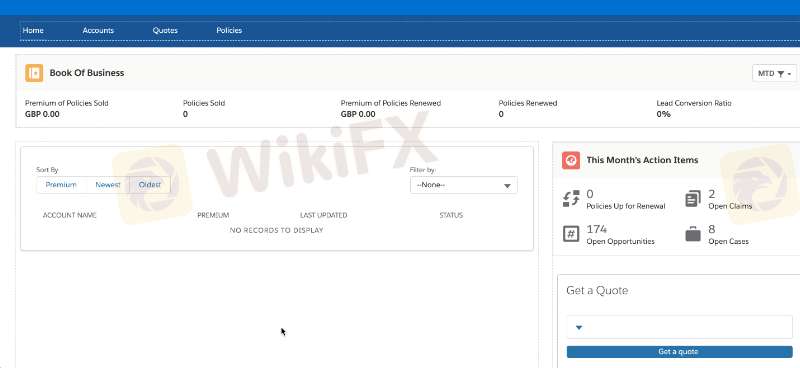Click the LAST UPDATED column header

pos(323,215)
